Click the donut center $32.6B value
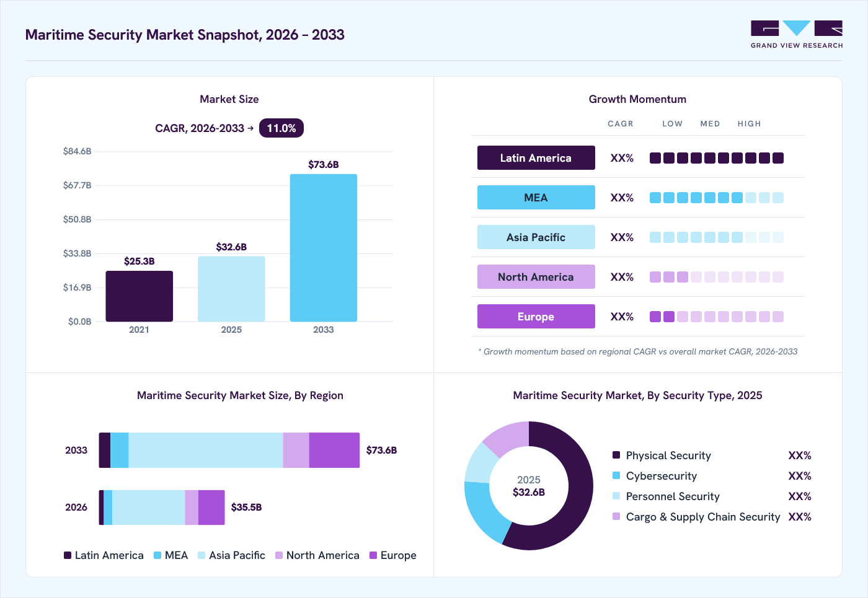Image resolution: width=868 pixels, height=598 pixels. tap(529, 493)
